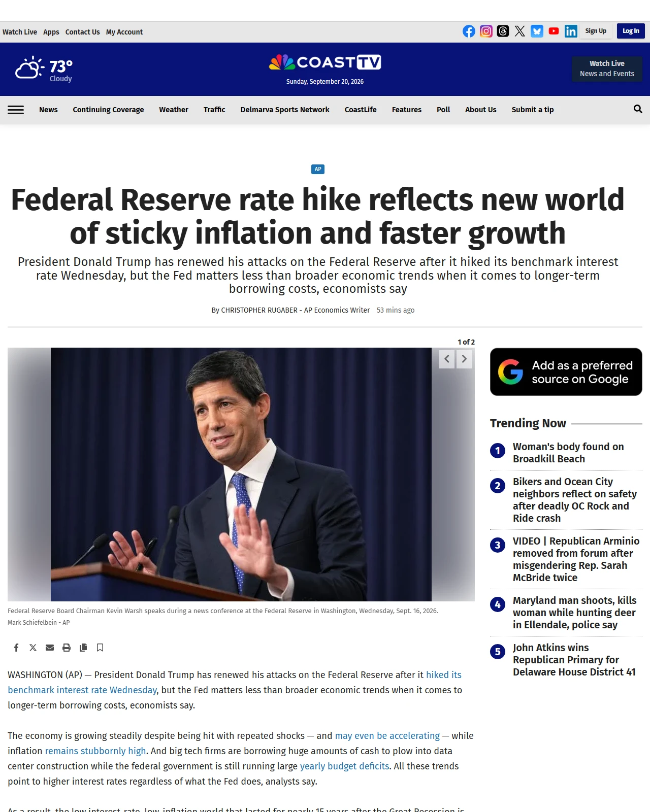Open the X social icon in the header

click(520, 31)
